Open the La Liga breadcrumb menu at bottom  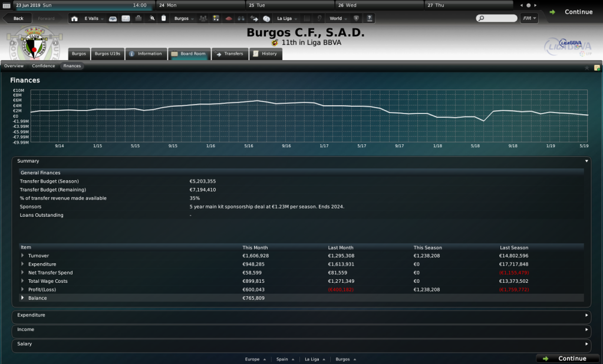[315, 359]
